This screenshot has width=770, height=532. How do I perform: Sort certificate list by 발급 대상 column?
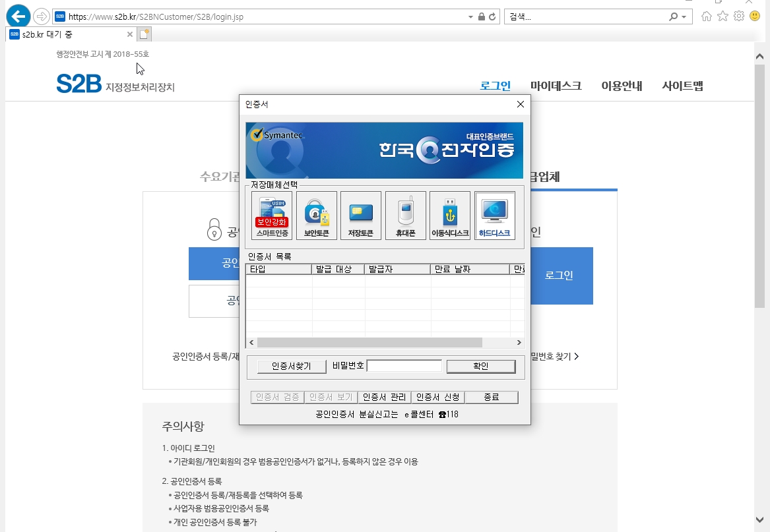338,269
